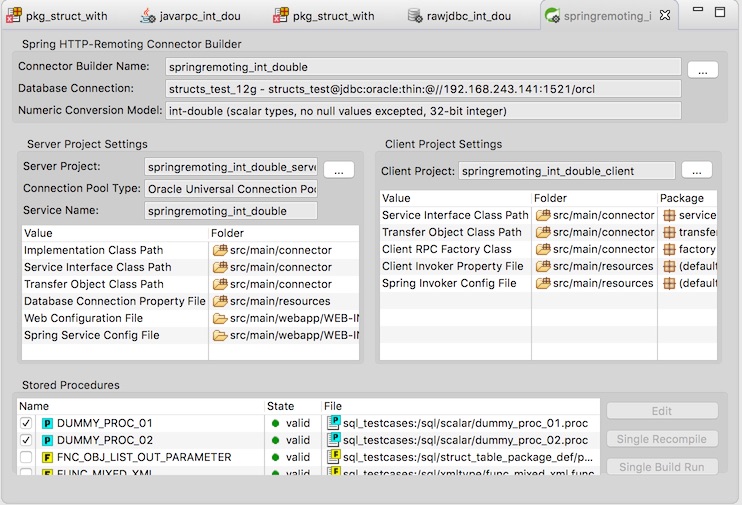Image resolution: width=742 pixels, height=505 pixels.
Task: Select the Web Configuration File row
Action: tap(191, 318)
